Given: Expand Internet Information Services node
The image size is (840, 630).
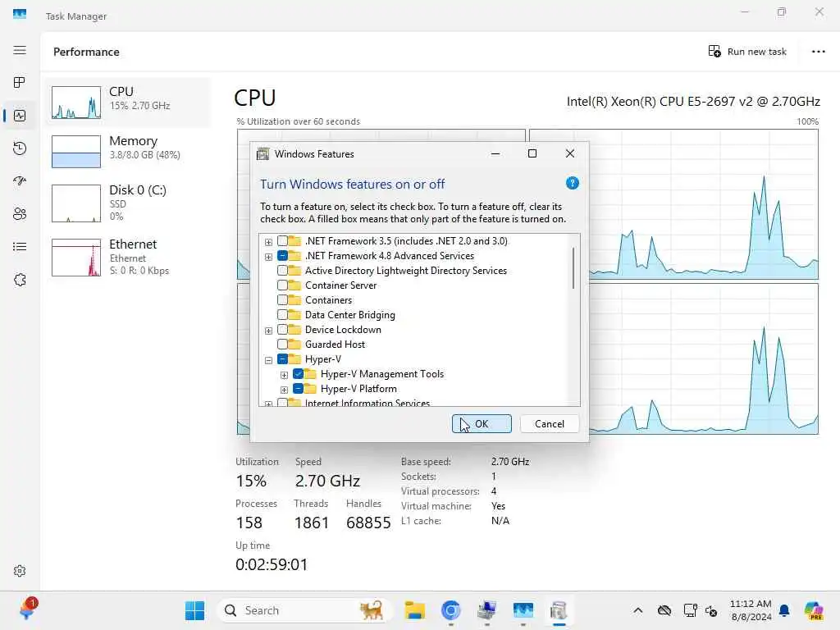Looking at the screenshot, I should (x=268, y=404).
